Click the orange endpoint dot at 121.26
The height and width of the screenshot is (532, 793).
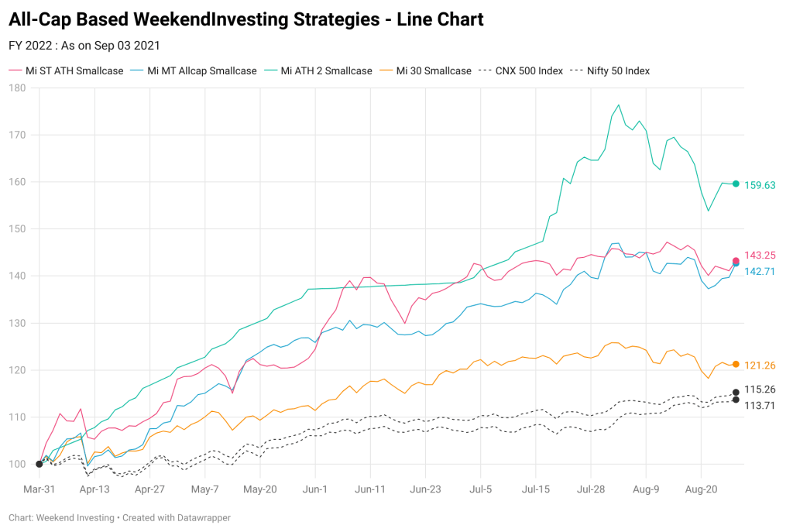pos(736,364)
